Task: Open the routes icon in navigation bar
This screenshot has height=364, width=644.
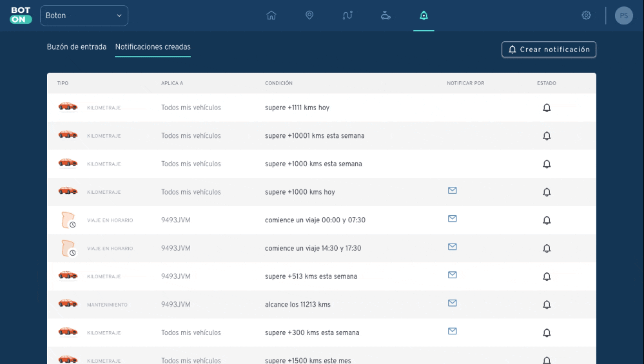Action: click(x=347, y=15)
